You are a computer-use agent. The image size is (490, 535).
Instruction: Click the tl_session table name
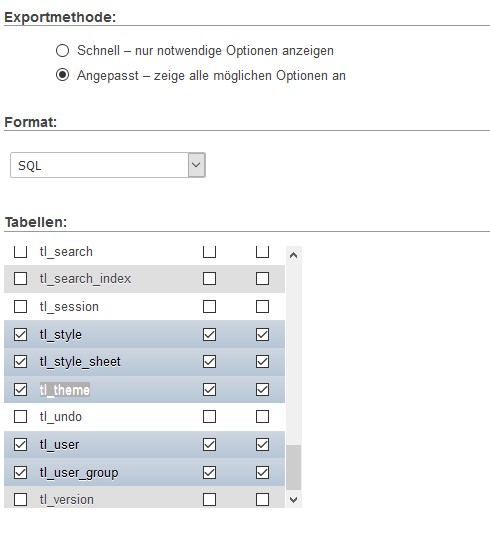69,306
